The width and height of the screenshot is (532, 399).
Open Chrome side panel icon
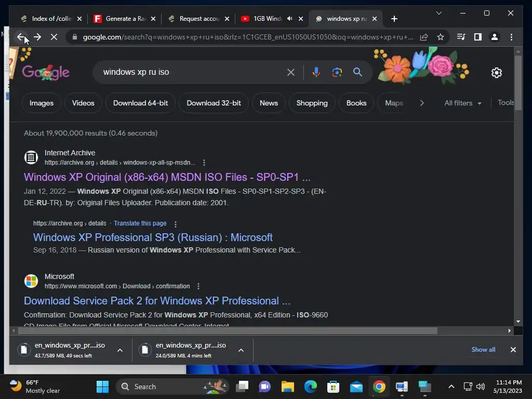[x=478, y=37]
